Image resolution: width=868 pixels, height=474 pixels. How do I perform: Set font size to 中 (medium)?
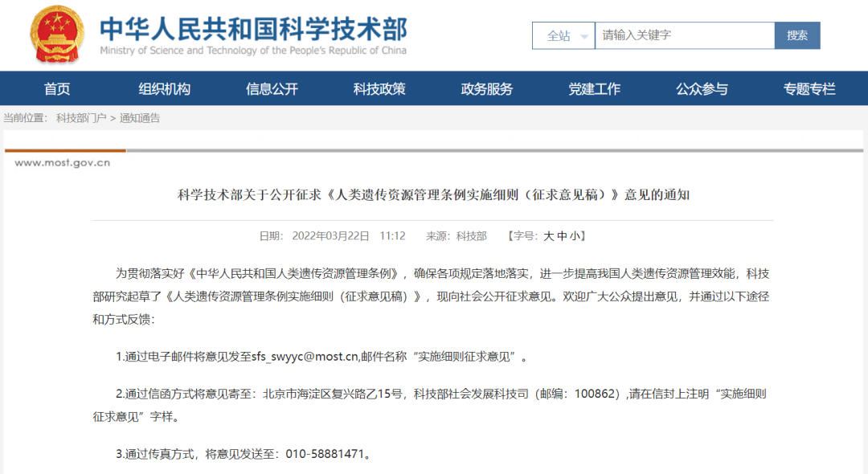(562, 236)
